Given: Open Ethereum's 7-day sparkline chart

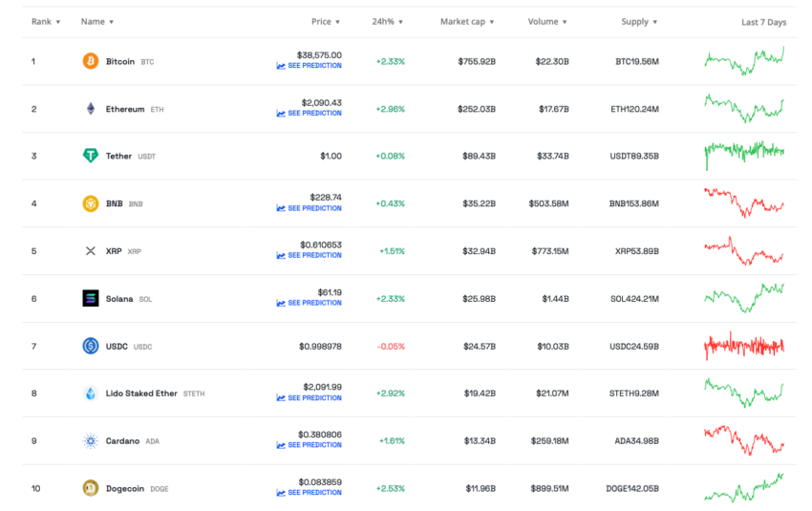Looking at the screenshot, I should [x=744, y=108].
